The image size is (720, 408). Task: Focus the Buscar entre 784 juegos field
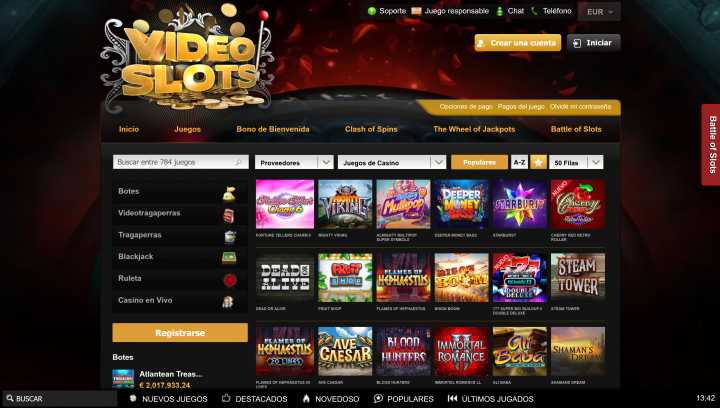tap(180, 162)
